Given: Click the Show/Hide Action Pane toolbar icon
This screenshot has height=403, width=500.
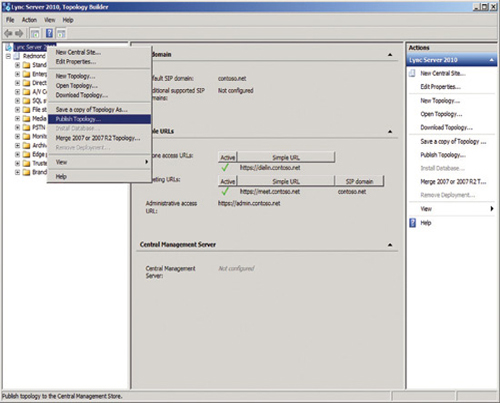Looking at the screenshot, I should [61, 33].
